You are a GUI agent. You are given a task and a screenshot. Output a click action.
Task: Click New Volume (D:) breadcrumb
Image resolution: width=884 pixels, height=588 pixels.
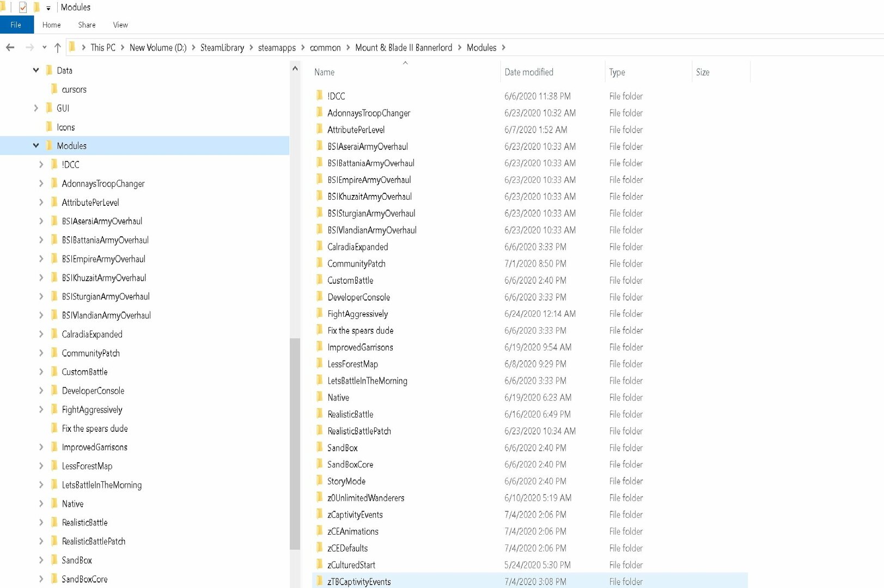tap(158, 47)
